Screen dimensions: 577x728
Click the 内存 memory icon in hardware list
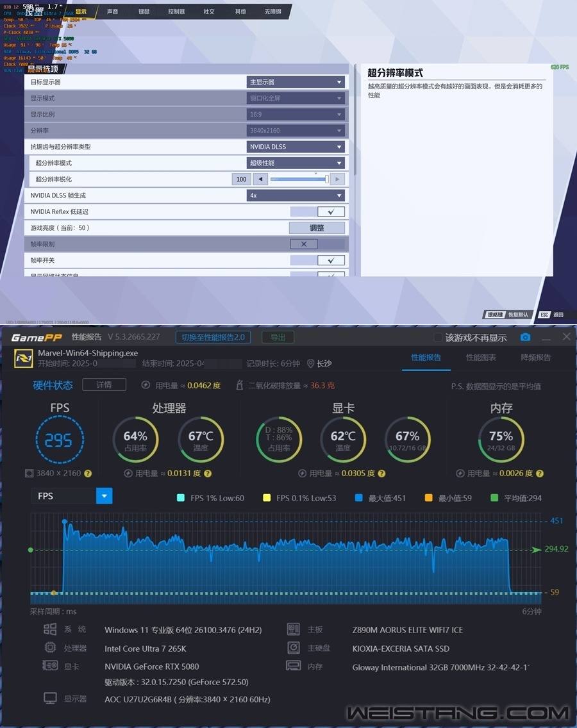(x=294, y=666)
